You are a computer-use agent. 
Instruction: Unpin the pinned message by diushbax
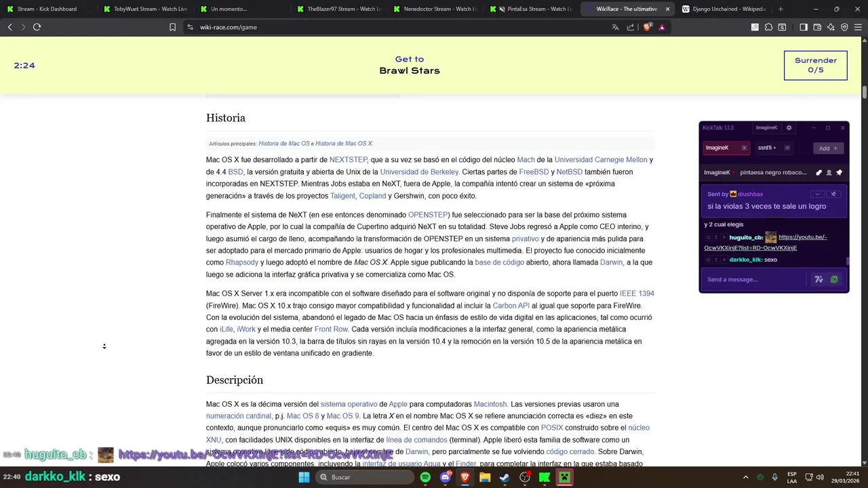[833, 194]
